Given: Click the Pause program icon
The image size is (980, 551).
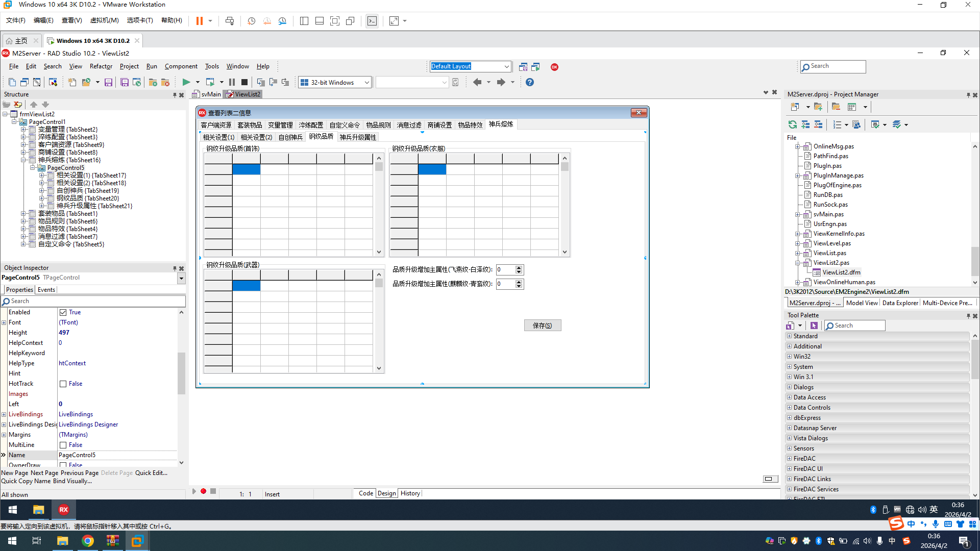Looking at the screenshot, I should point(232,82).
